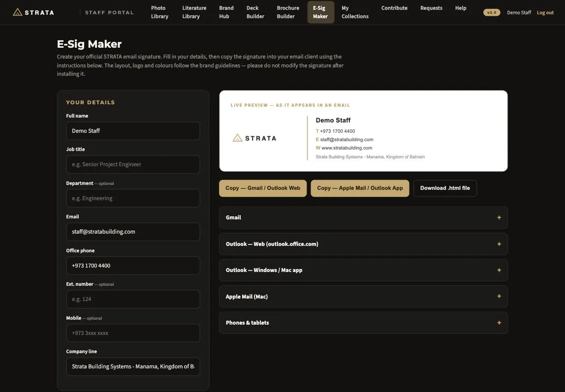Open Deck Builder
565x392 pixels.
point(255,12)
